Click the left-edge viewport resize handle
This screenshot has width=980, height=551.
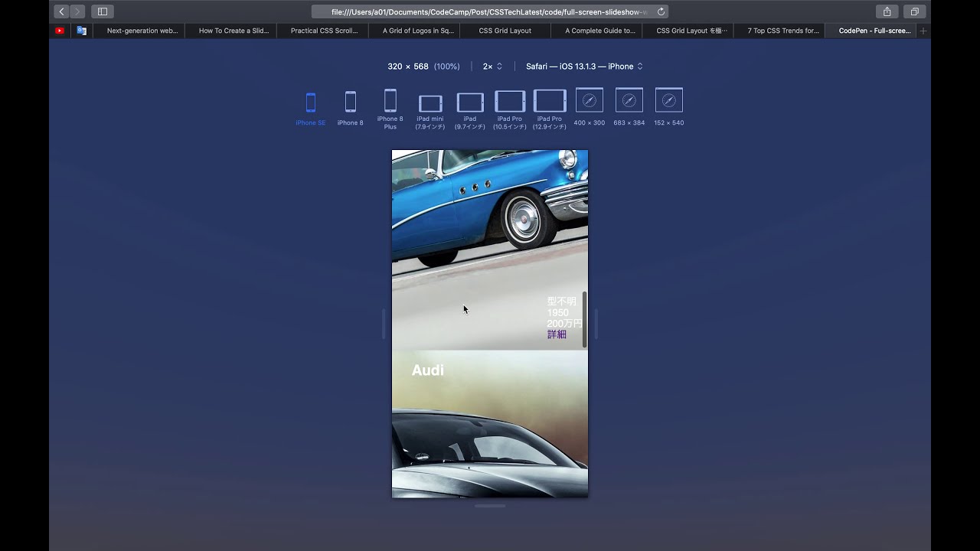(x=384, y=324)
